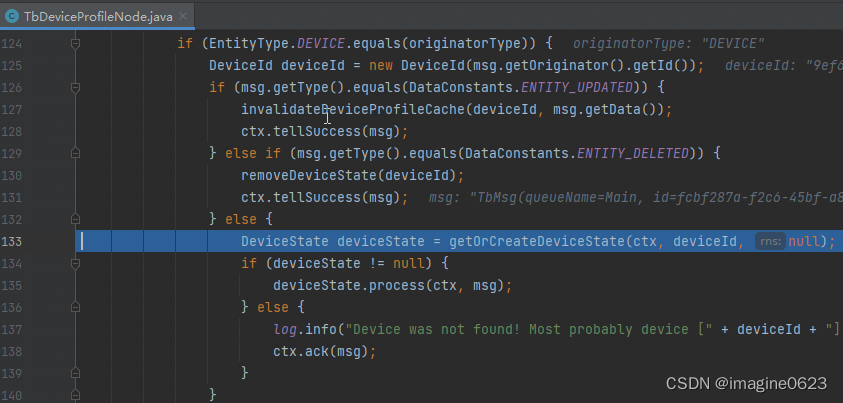Click the removeDeviceState method call
The width and height of the screenshot is (843, 403).
(309, 176)
